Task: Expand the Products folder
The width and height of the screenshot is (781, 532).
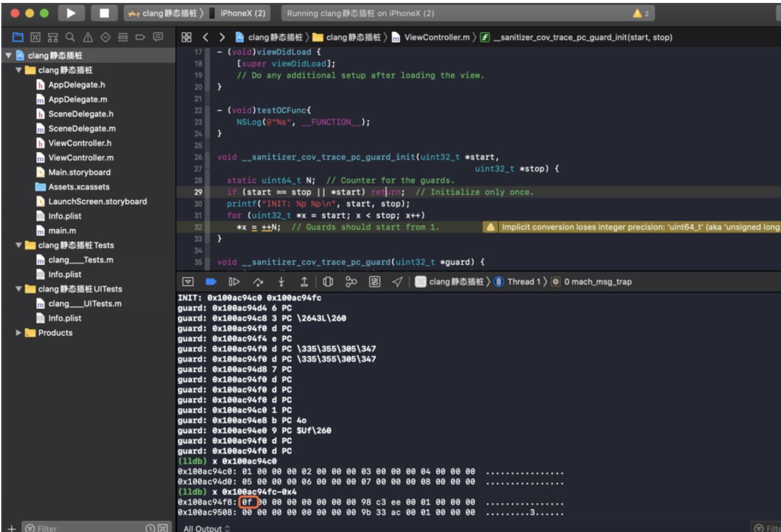Action: pyautogui.click(x=19, y=333)
